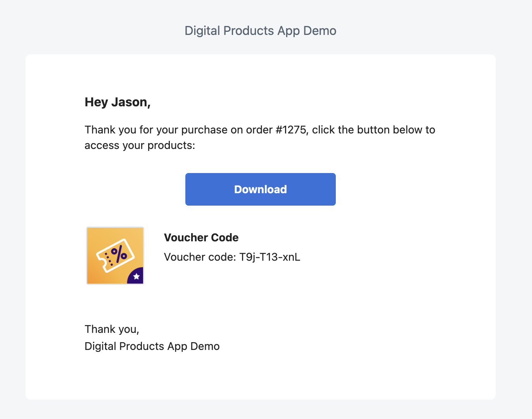Viewport: 532px width, 419px height.
Task: Click the Digital Products App Demo page title
Action: click(260, 31)
